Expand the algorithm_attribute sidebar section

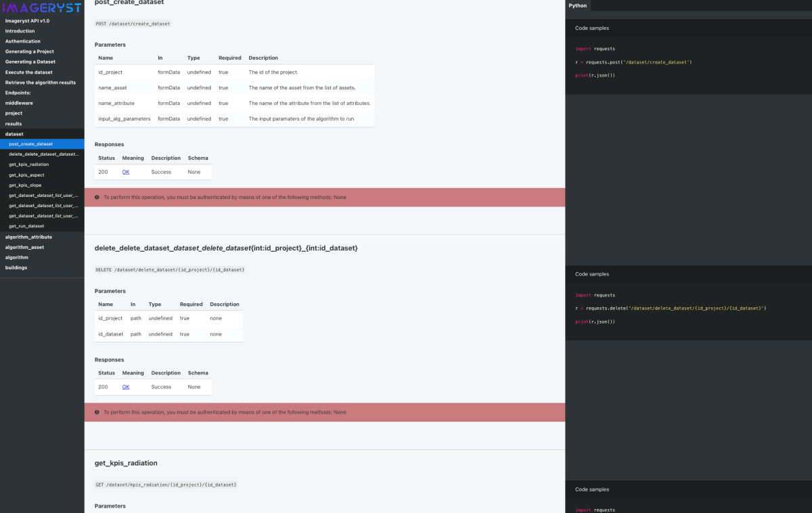point(28,237)
